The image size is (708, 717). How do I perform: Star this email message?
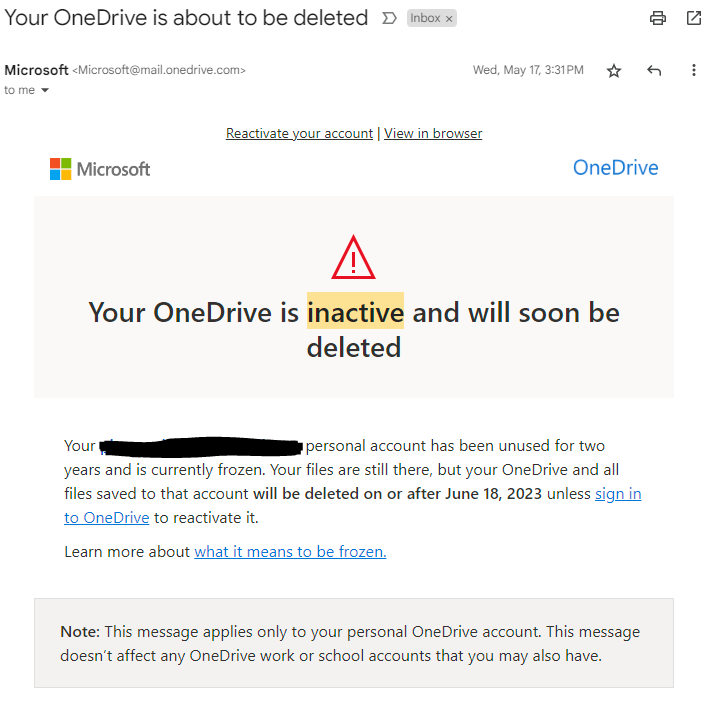(x=614, y=71)
